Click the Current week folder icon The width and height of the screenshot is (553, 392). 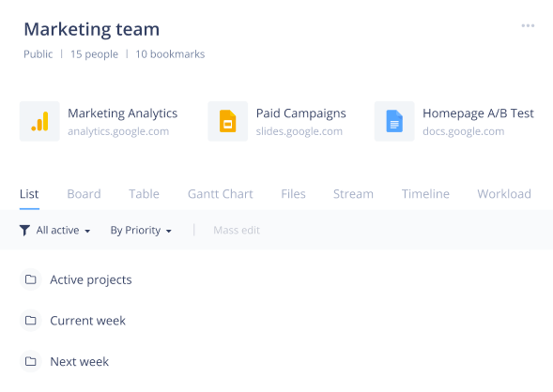(31, 321)
